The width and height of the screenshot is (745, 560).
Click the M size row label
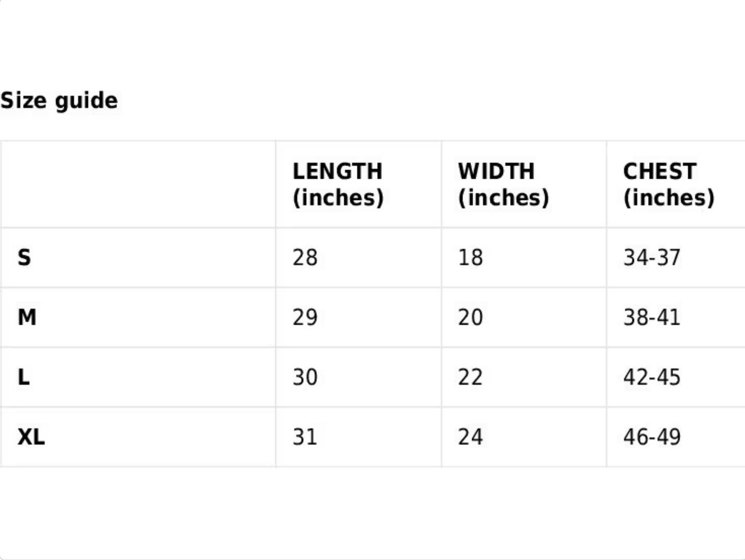pyautogui.click(x=27, y=317)
